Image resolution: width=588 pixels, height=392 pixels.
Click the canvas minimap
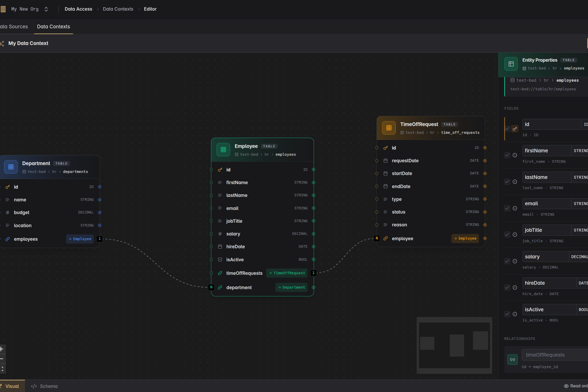[454, 345]
